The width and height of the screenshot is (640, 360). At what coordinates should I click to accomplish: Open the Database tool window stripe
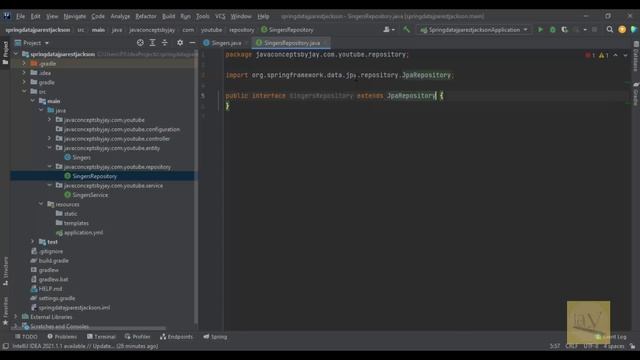(x=636, y=56)
